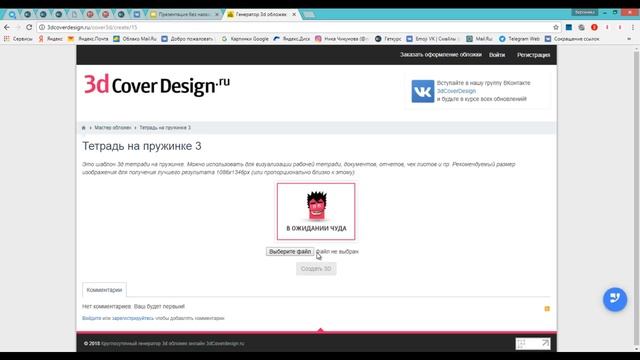The height and width of the screenshot is (360, 640).
Task: Go back with the browser back arrow
Action: coord(7,27)
